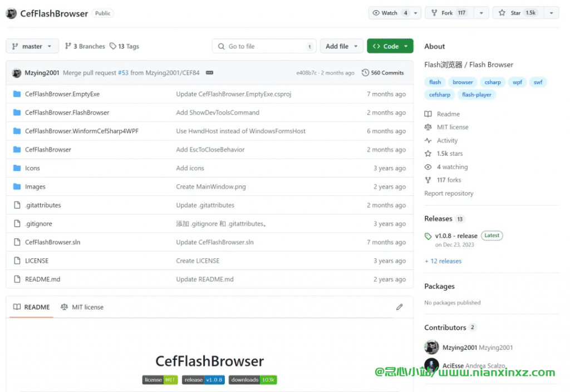Click the pulse icon beside Activity
Image resolution: width=570 pixels, height=392 pixels.
point(428,140)
